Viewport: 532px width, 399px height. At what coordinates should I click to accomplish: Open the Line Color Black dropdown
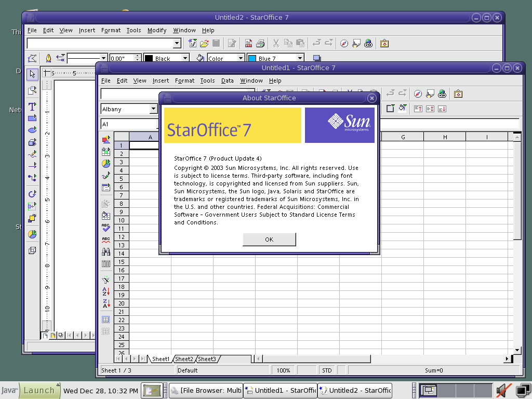tap(185, 58)
